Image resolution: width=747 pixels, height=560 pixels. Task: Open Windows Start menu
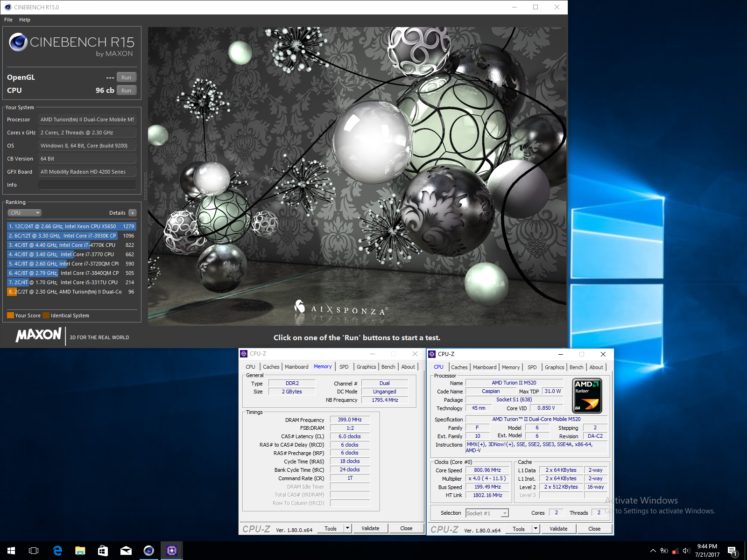11,551
